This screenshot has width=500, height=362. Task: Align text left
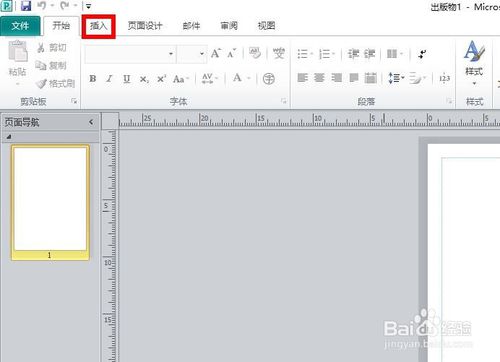tap(302, 78)
